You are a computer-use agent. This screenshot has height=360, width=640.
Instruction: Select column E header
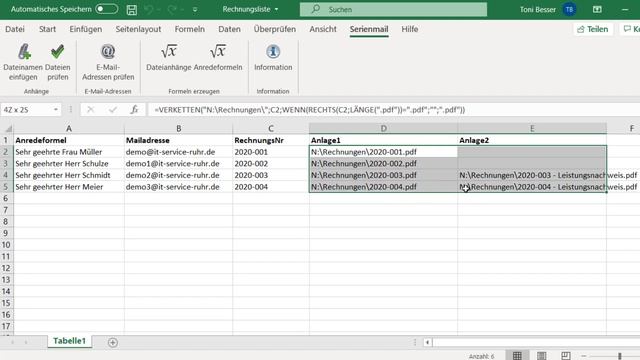pyautogui.click(x=532, y=129)
